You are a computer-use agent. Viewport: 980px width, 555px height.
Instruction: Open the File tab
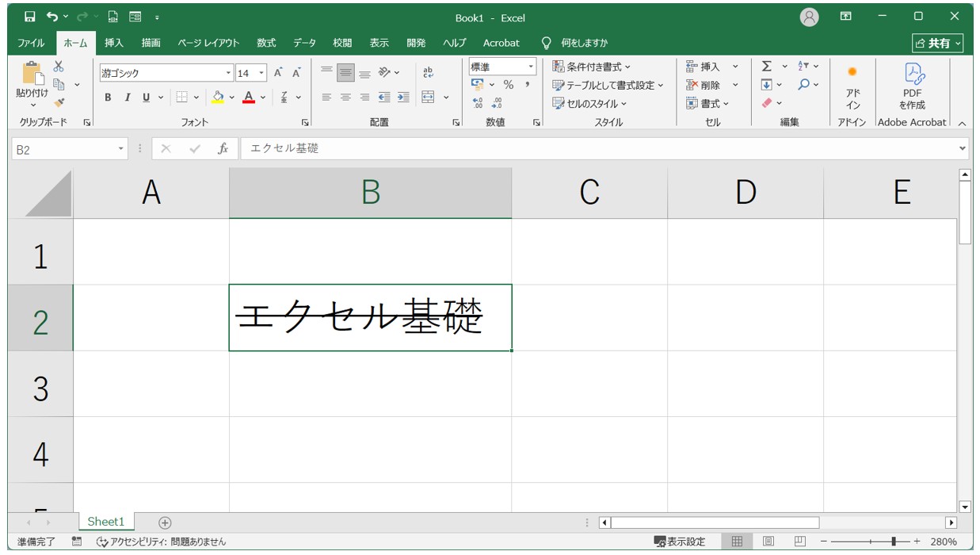[x=31, y=43]
